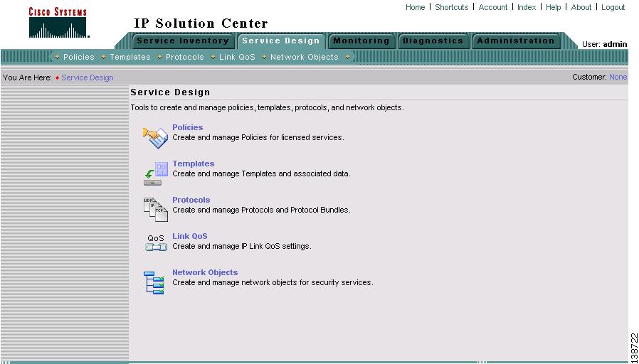Click the 'User: admin' label

click(604, 44)
